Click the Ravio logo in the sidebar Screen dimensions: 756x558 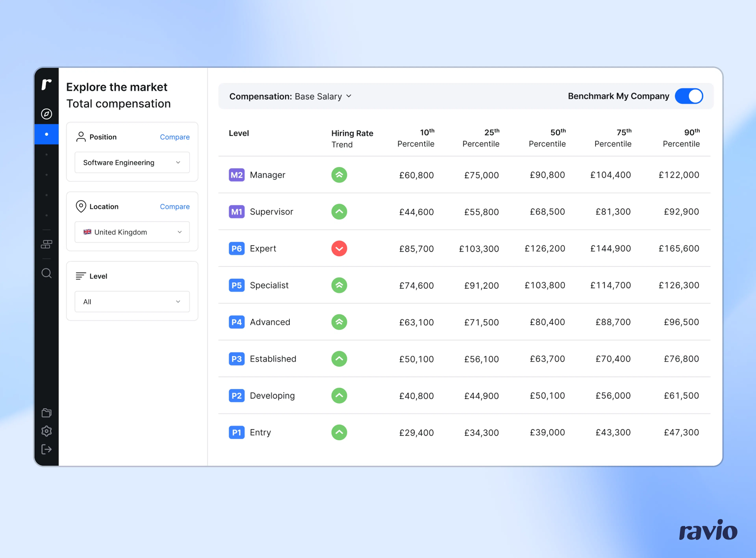click(46, 84)
